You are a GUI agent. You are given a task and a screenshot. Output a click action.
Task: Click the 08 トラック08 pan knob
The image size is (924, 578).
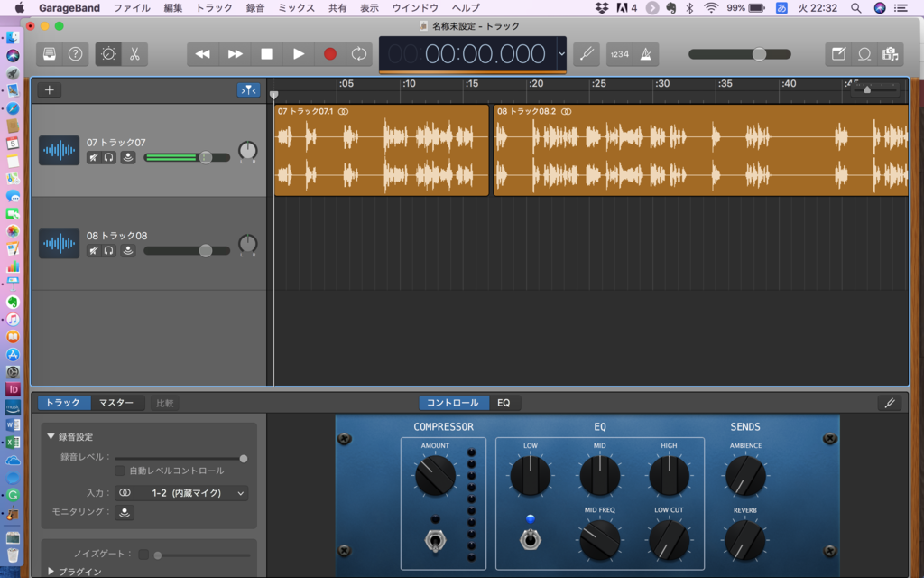(x=248, y=244)
